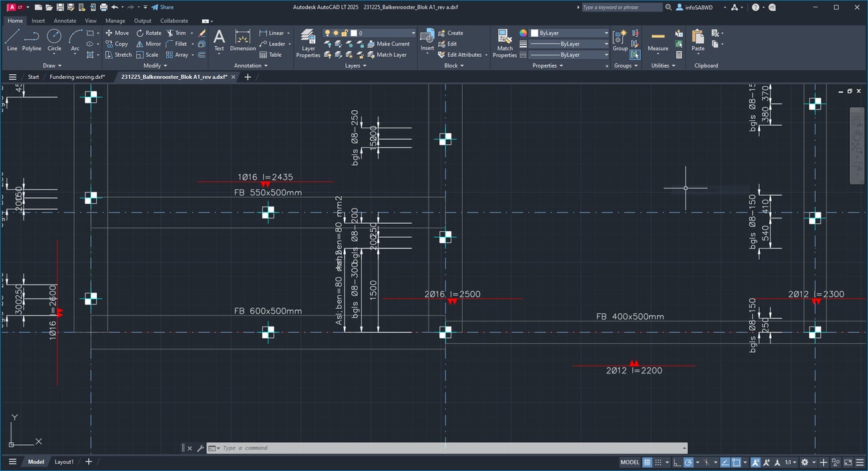Expand the Modify panel
This screenshot has height=471, width=868.
click(x=155, y=65)
